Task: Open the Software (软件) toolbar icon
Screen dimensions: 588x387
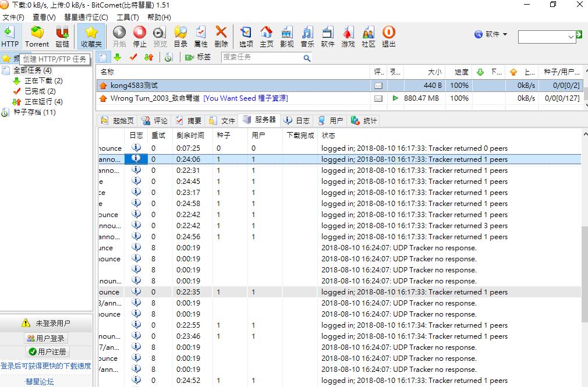Action: coord(327,37)
